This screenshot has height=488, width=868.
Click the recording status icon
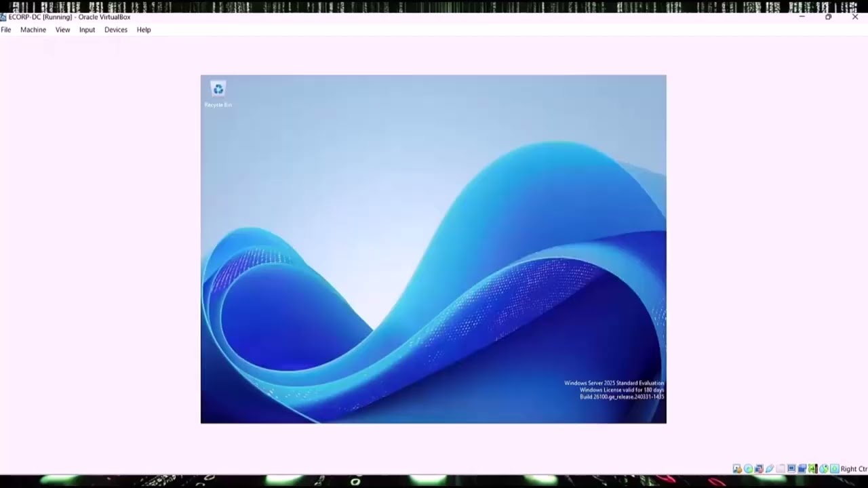(x=802, y=469)
